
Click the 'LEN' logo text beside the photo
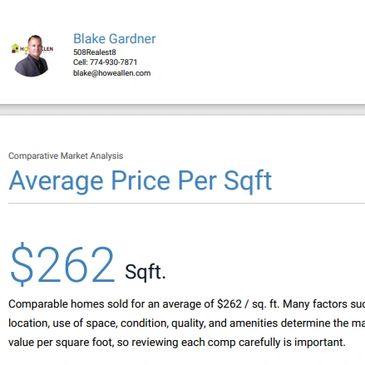click(48, 49)
